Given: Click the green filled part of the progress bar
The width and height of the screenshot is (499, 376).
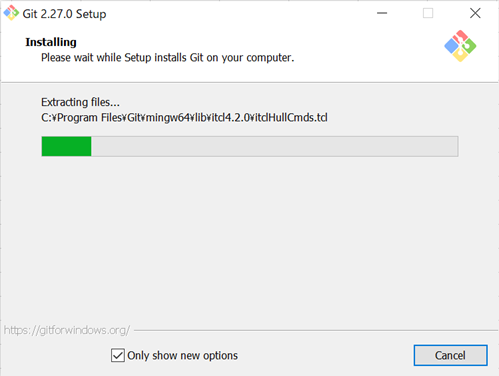Looking at the screenshot, I should click(66, 146).
